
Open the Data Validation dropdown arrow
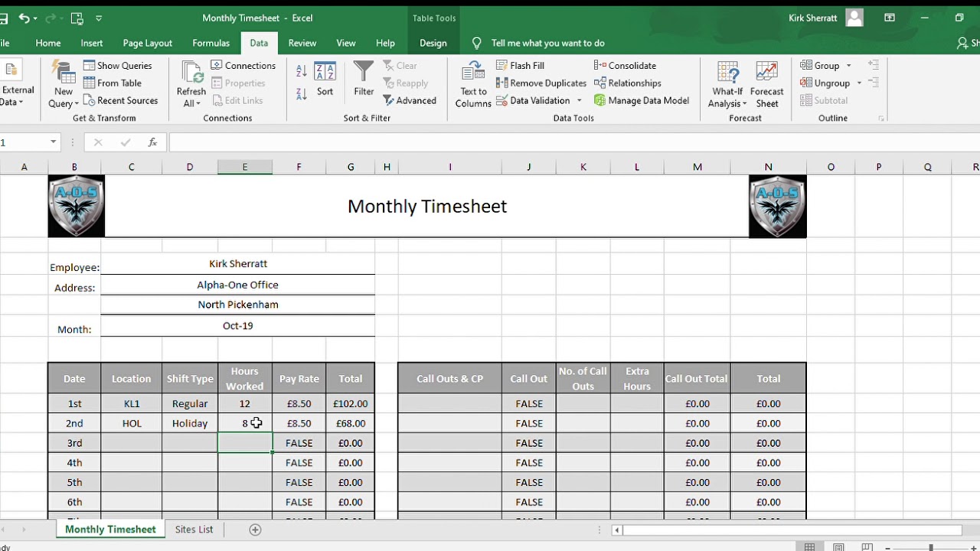click(579, 101)
